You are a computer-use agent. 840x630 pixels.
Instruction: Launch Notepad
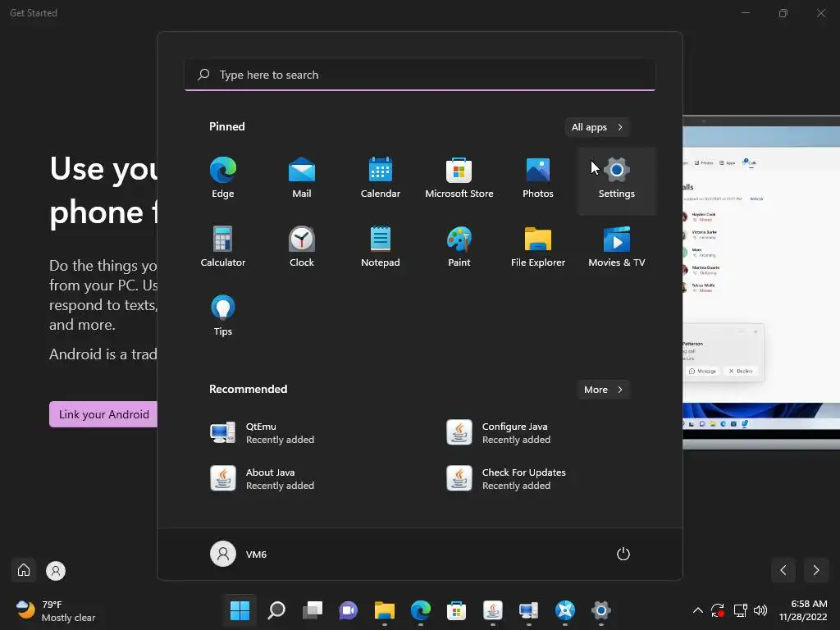(x=381, y=247)
